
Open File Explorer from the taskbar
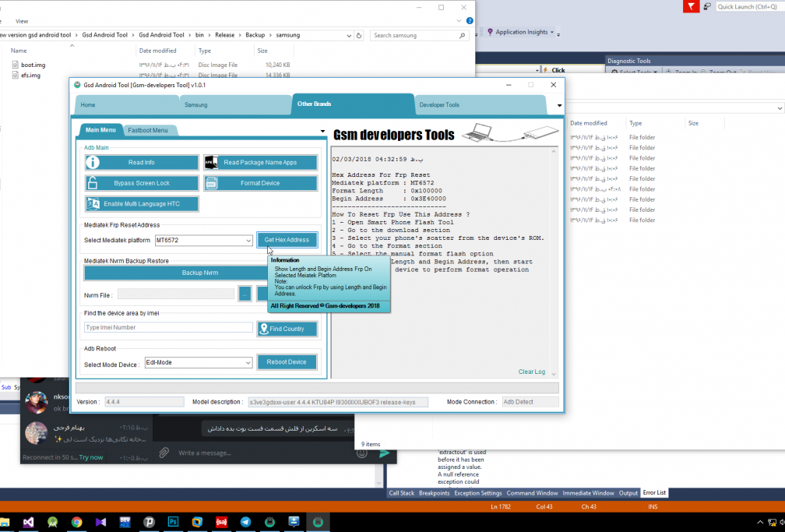(4, 522)
